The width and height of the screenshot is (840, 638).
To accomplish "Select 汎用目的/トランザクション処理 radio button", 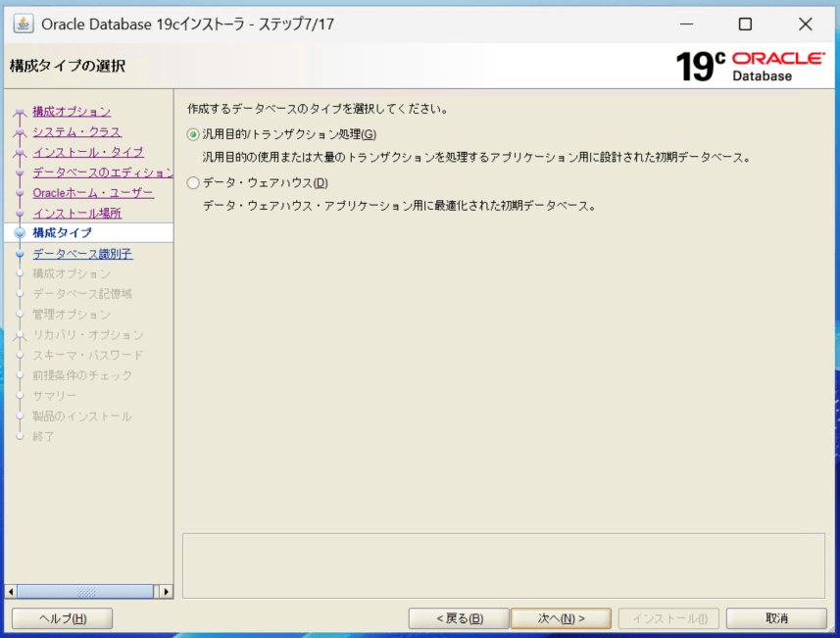I will 193,134.
